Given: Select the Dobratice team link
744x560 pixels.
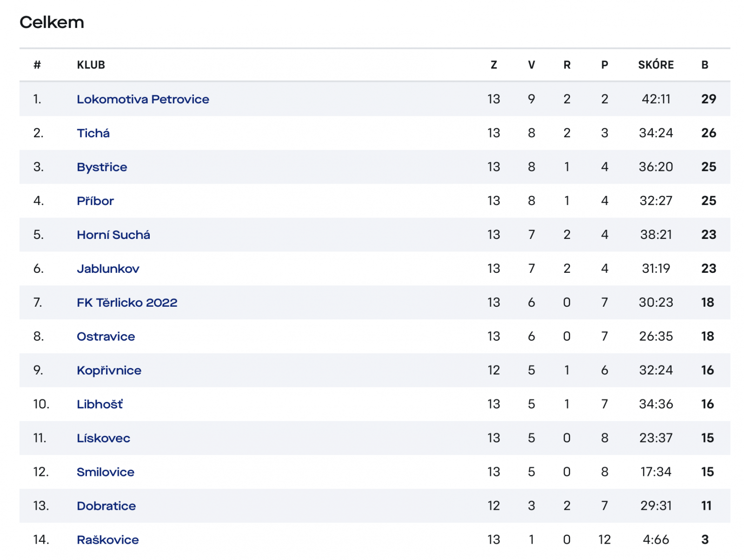Looking at the screenshot, I should 106,506.
